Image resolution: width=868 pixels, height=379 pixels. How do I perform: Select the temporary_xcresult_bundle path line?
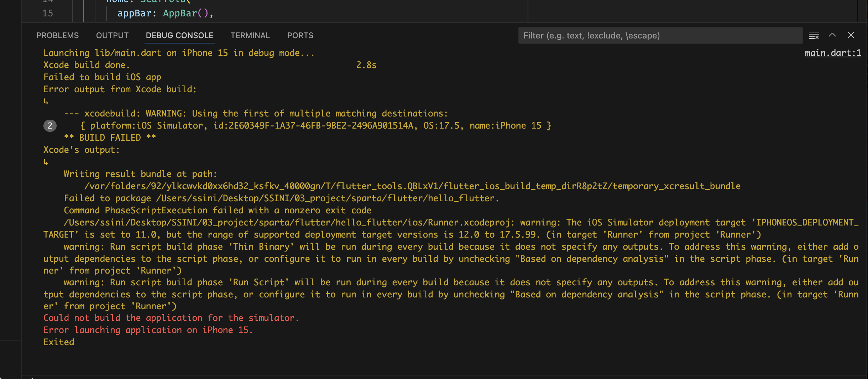coord(412,186)
